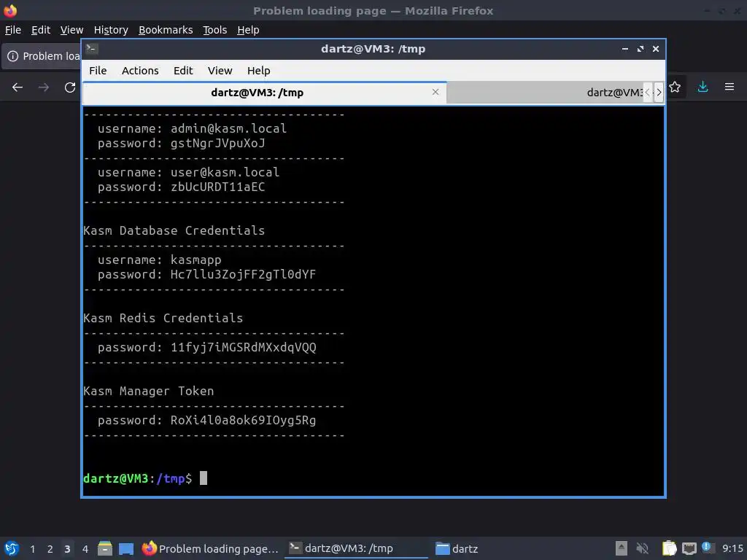
Task: Click the admin@kasm.local username text
Action: [228, 128]
